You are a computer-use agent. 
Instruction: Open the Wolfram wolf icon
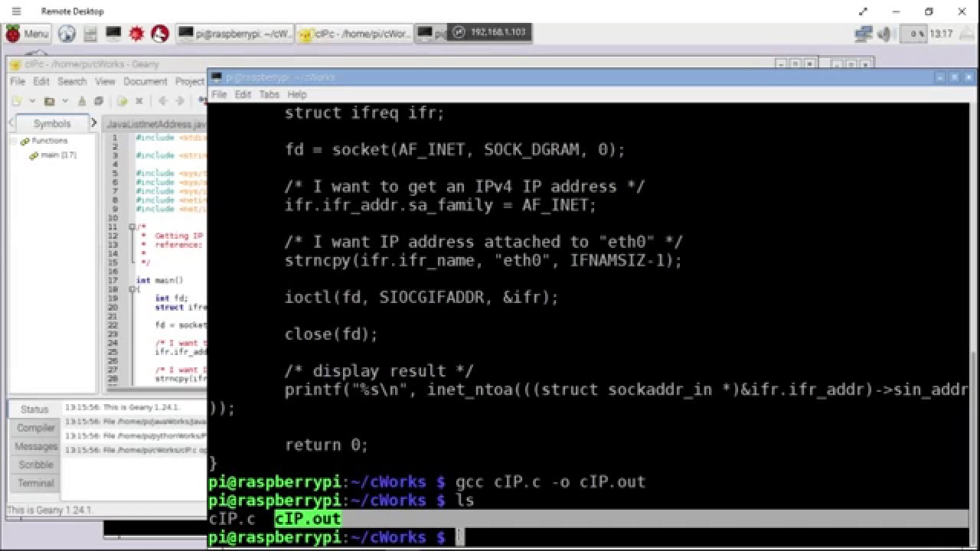coord(160,34)
